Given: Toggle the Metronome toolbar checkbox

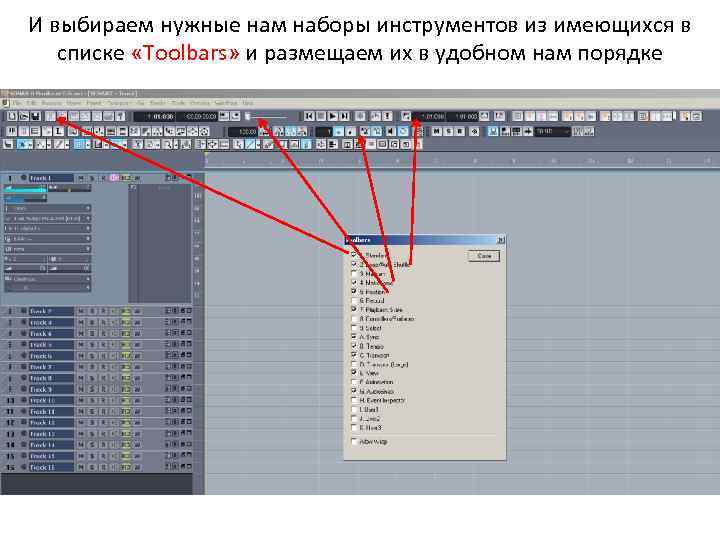Looking at the screenshot, I should coord(354,282).
